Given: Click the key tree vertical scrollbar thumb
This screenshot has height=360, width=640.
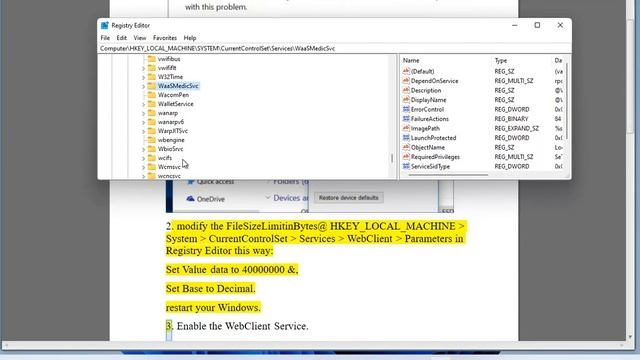Looking at the screenshot, I should pos(392,158).
